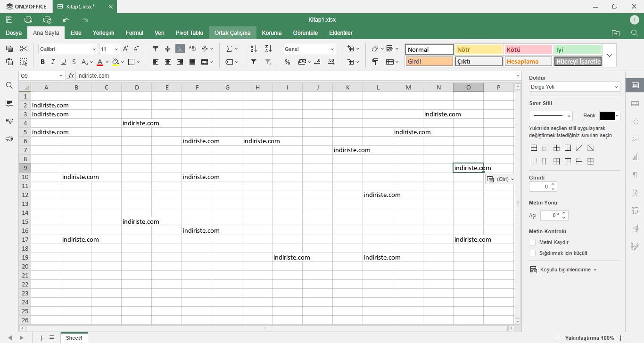Image resolution: width=644 pixels, height=343 pixels.
Task: Center text horizontally
Action: coord(168,62)
